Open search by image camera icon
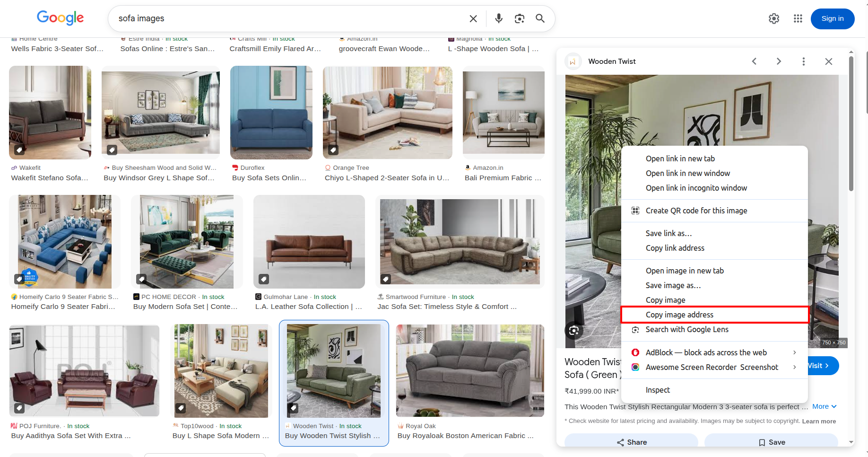The image size is (868, 457). click(x=520, y=18)
